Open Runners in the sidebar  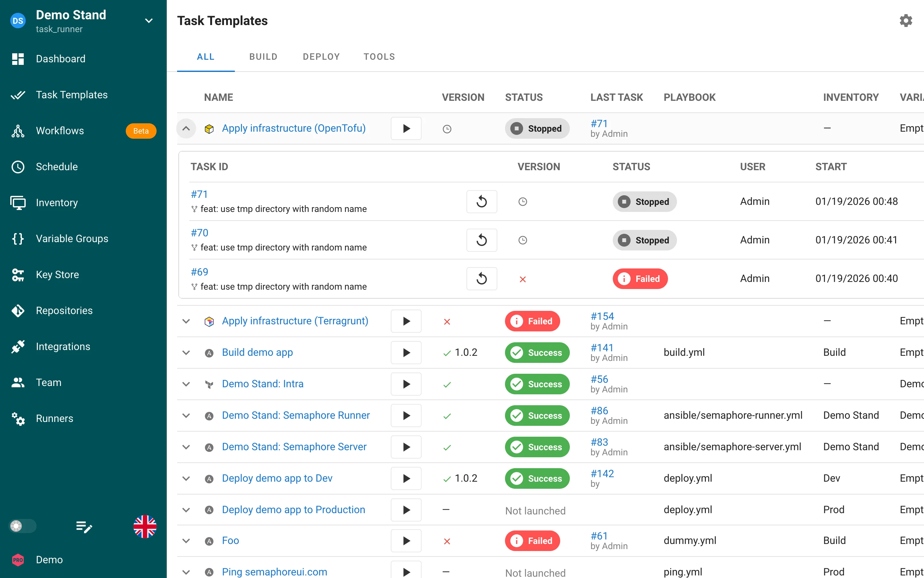(83, 419)
